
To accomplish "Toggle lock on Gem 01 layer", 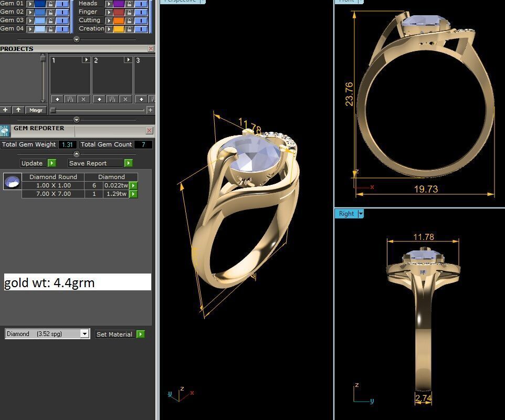I will [50, 4].
